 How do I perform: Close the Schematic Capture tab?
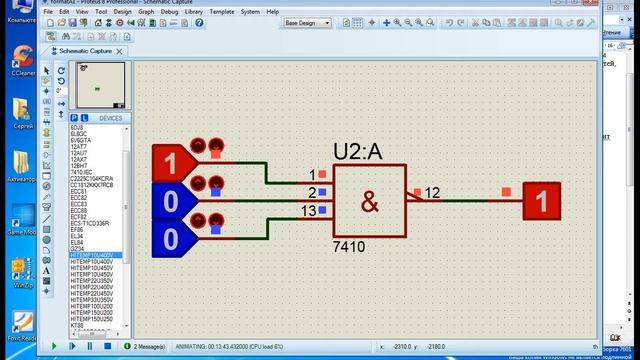[119, 51]
